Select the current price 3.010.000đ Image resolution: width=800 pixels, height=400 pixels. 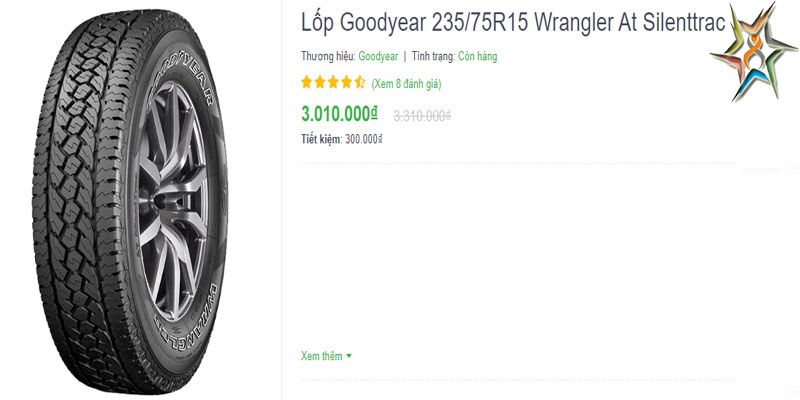[339, 114]
